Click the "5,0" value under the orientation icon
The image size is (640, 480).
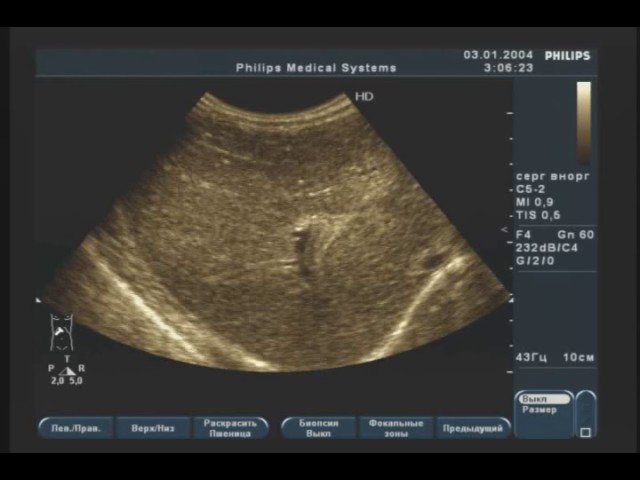tap(76, 381)
